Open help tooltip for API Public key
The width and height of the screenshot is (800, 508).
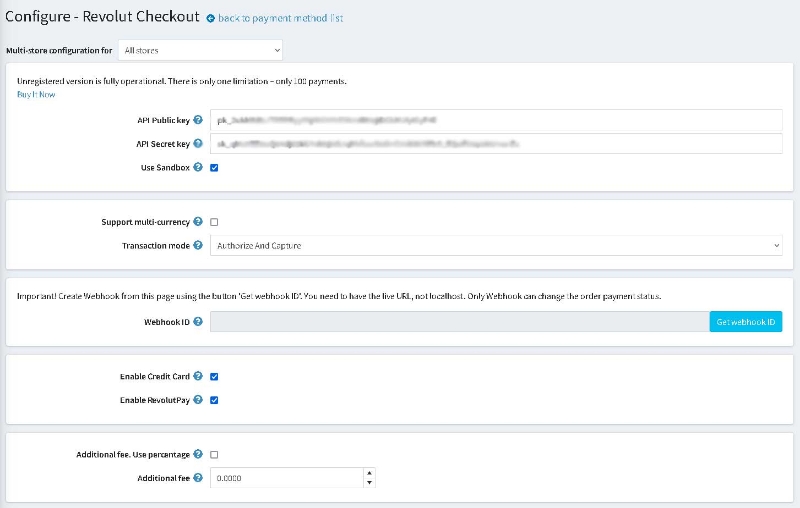198,120
